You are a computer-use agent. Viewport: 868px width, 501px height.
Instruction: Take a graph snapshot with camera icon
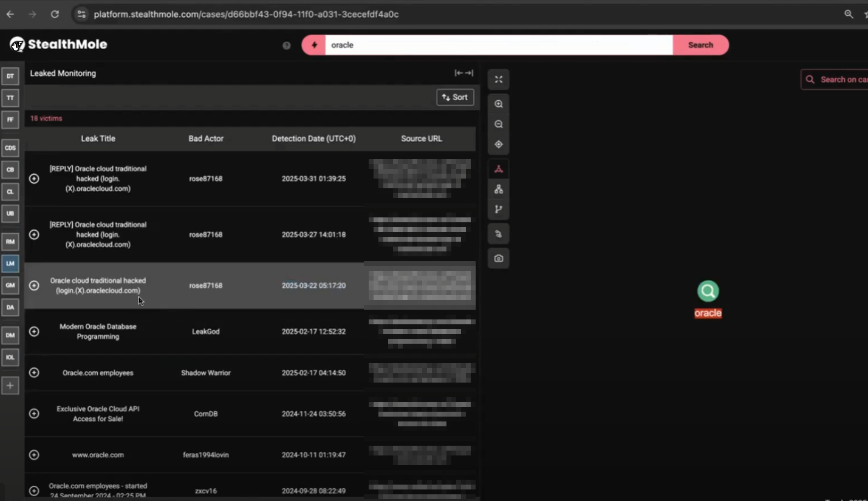[x=499, y=258]
